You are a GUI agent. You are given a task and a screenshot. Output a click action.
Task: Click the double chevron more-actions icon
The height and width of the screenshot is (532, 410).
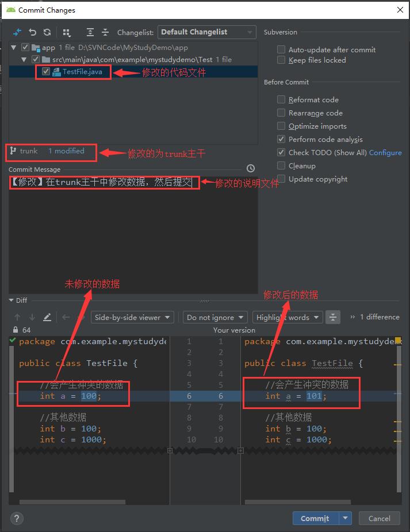point(352,317)
